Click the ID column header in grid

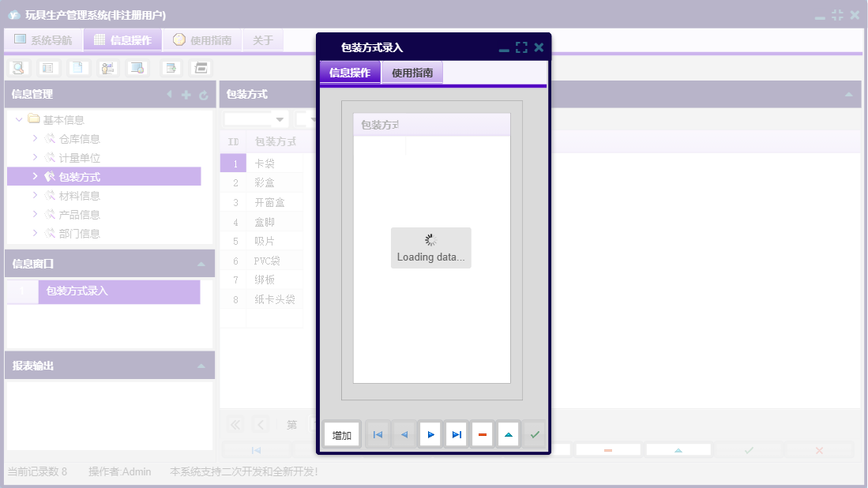233,141
